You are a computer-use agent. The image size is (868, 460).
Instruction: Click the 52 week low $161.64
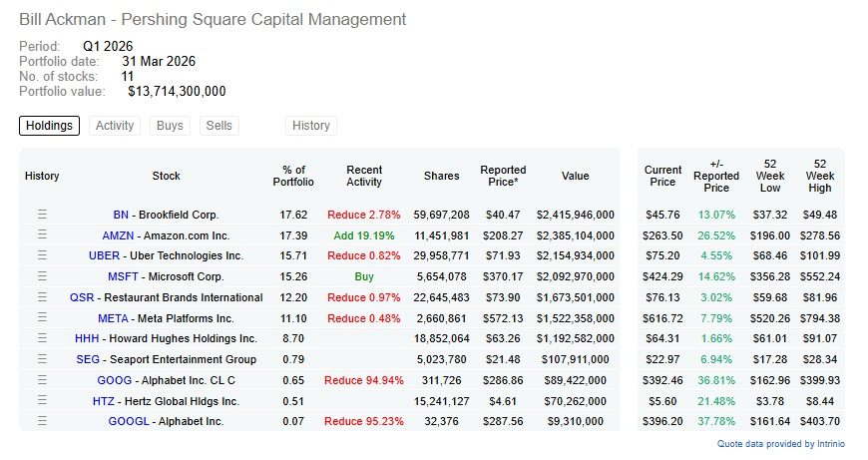pos(770,422)
